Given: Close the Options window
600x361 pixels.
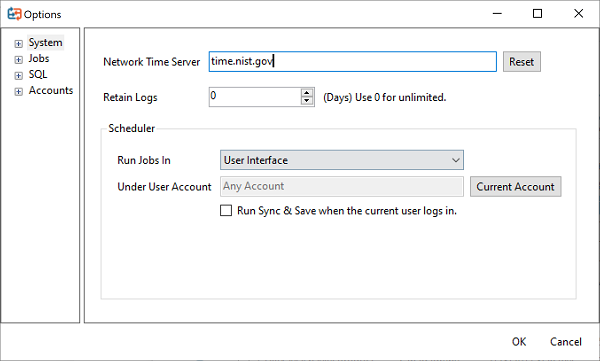Looking at the screenshot, I should click(579, 14).
